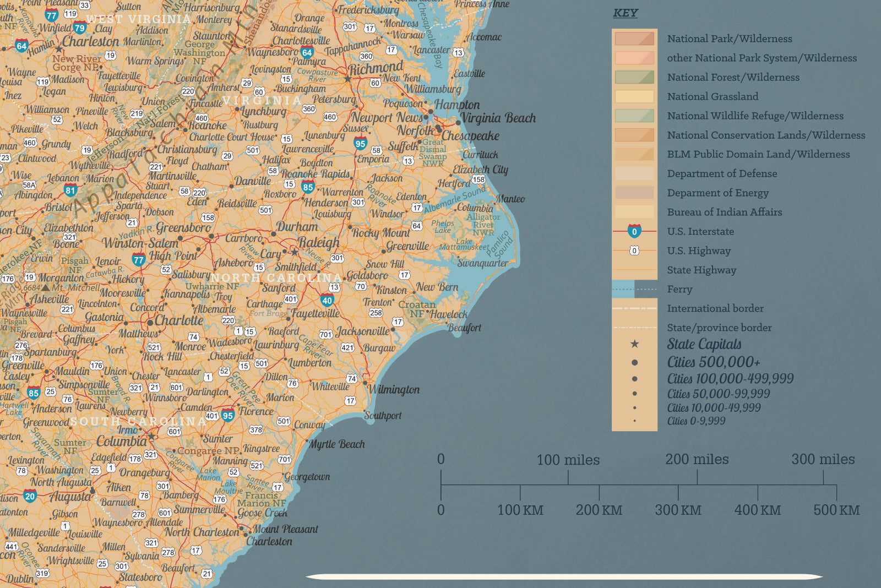The height and width of the screenshot is (588, 881).
Task: Click the 500 KM label on scale bar
Action: [836, 510]
